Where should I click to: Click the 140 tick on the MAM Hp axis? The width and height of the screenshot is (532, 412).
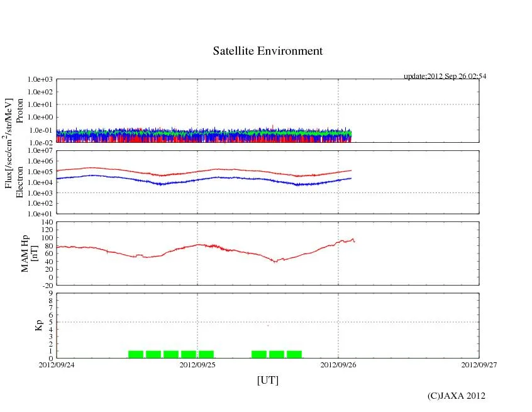point(46,222)
